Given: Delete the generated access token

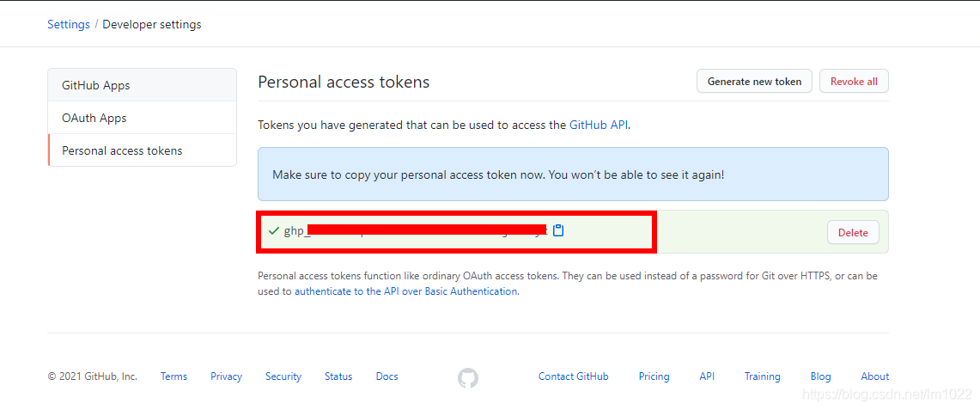Looking at the screenshot, I should coord(853,232).
